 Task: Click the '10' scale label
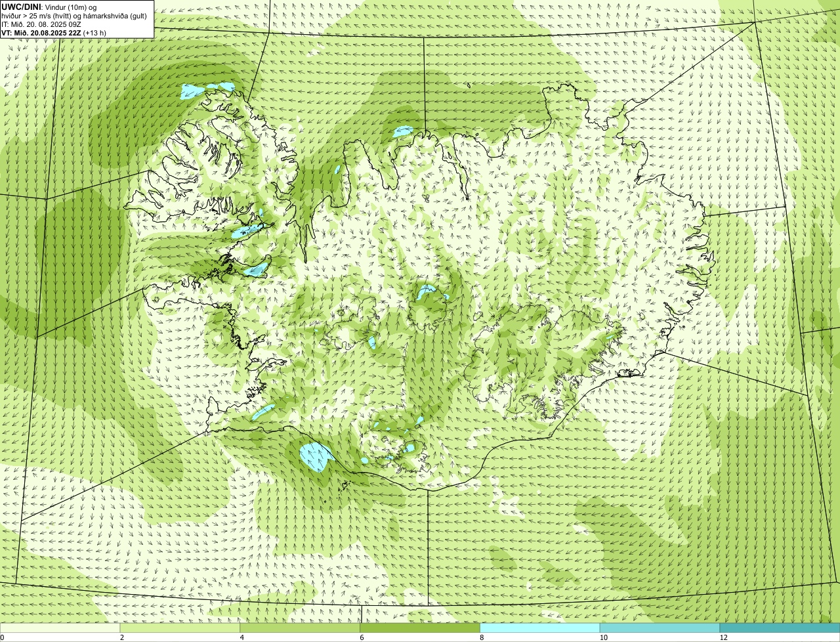[x=602, y=637]
